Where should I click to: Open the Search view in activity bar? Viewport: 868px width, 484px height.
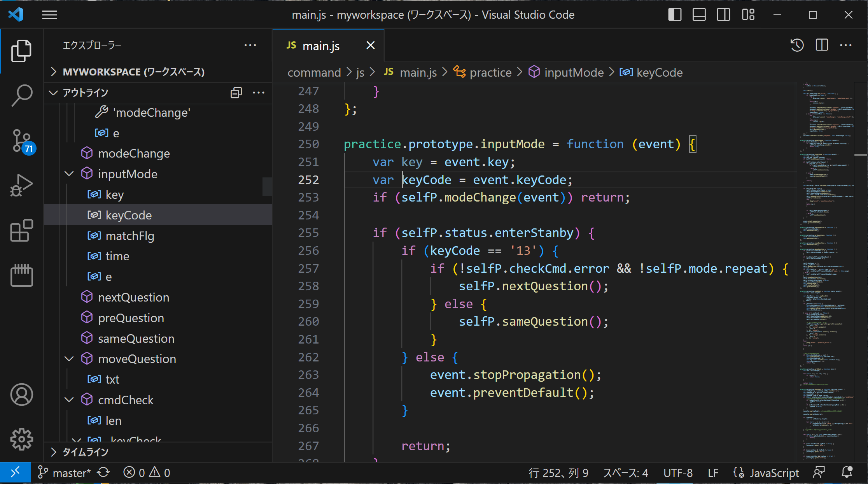pyautogui.click(x=22, y=95)
